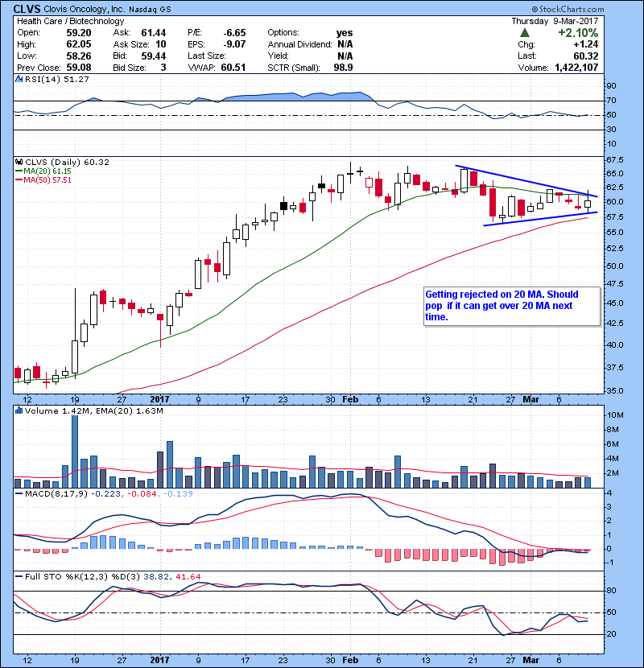Click the VWAP value 60.51

pyautogui.click(x=233, y=68)
